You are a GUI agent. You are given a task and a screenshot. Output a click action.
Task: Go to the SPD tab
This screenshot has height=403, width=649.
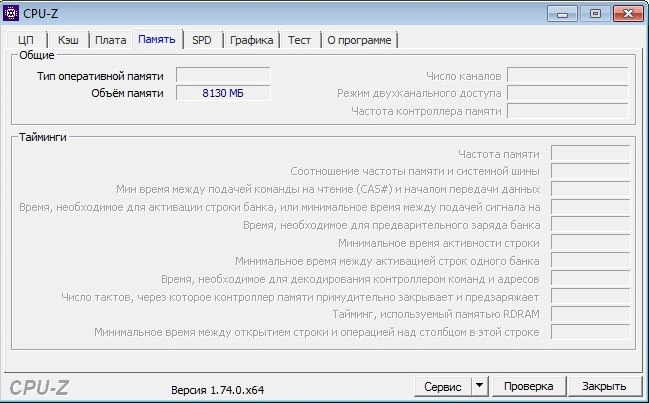click(x=202, y=40)
